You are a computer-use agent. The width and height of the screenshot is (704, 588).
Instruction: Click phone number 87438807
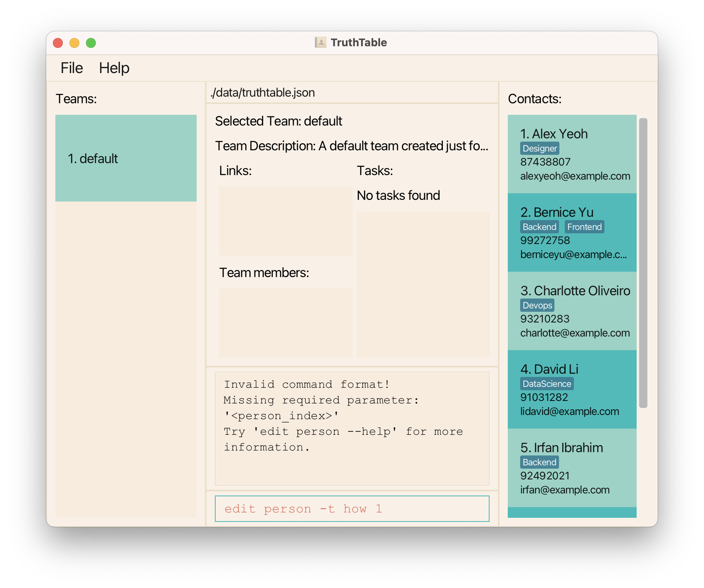tap(545, 162)
